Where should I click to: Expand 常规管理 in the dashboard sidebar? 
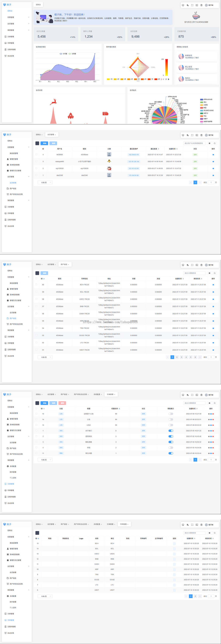[17, 30]
